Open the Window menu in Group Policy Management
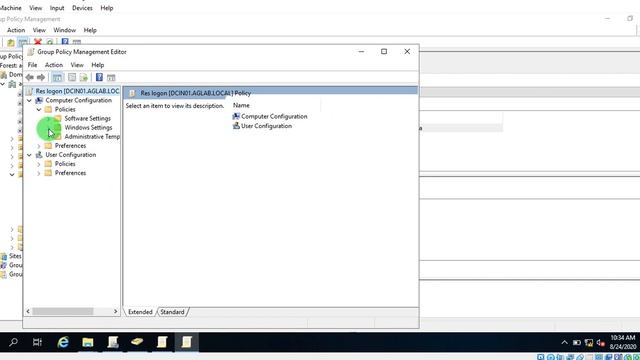The height and width of the screenshot is (360, 640). (x=64, y=30)
